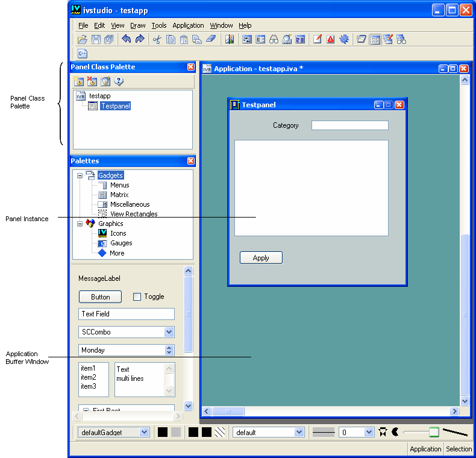Viewport: 476px width, 458px height.
Task: Click the Apply button in Testpanel
Action: coord(261,258)
